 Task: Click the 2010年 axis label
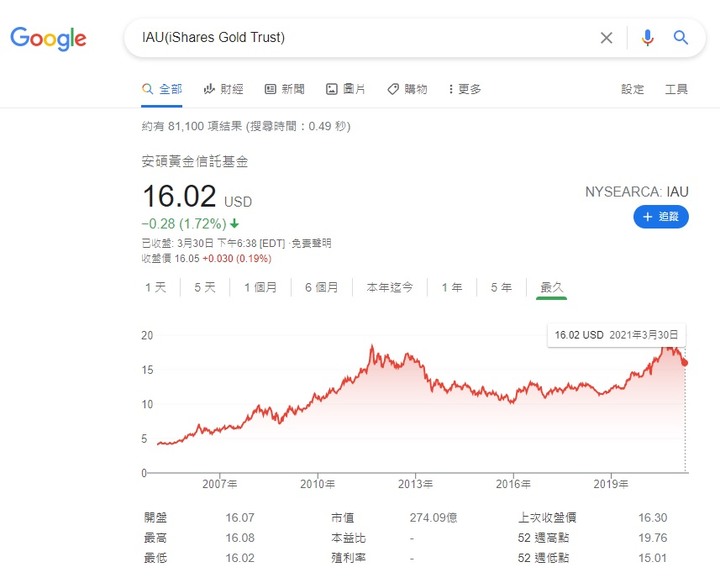(317, 484)
